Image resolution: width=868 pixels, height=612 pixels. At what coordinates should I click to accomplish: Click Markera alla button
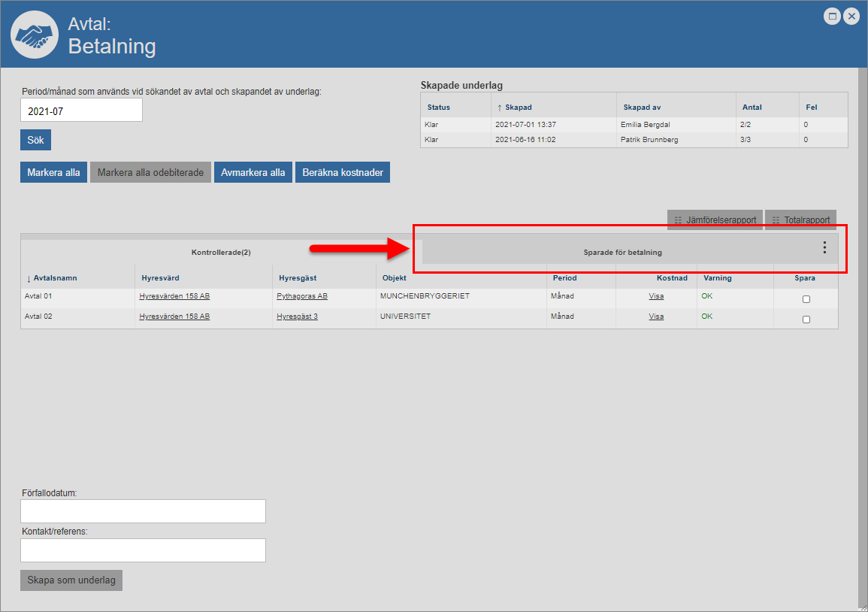53,172
